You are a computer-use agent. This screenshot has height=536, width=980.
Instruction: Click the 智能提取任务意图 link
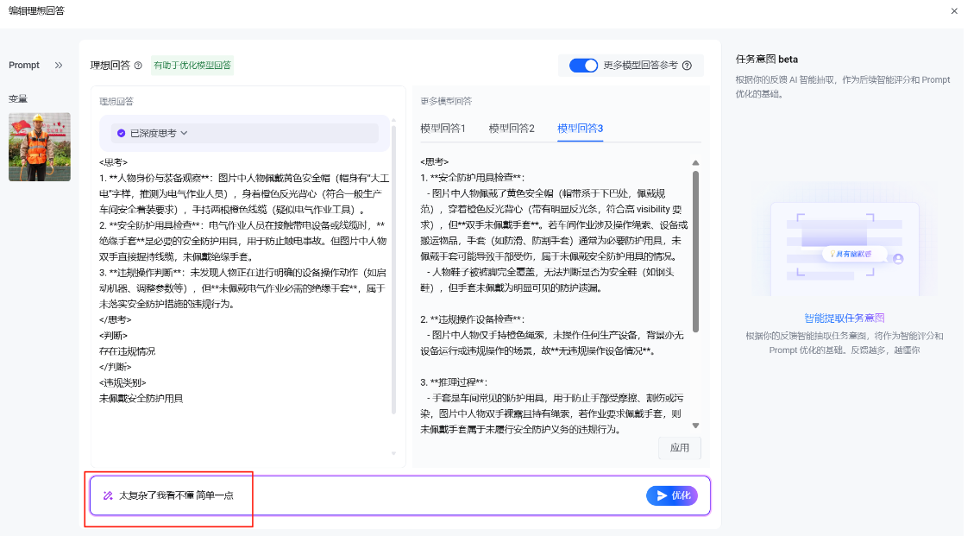pos(845,318)
